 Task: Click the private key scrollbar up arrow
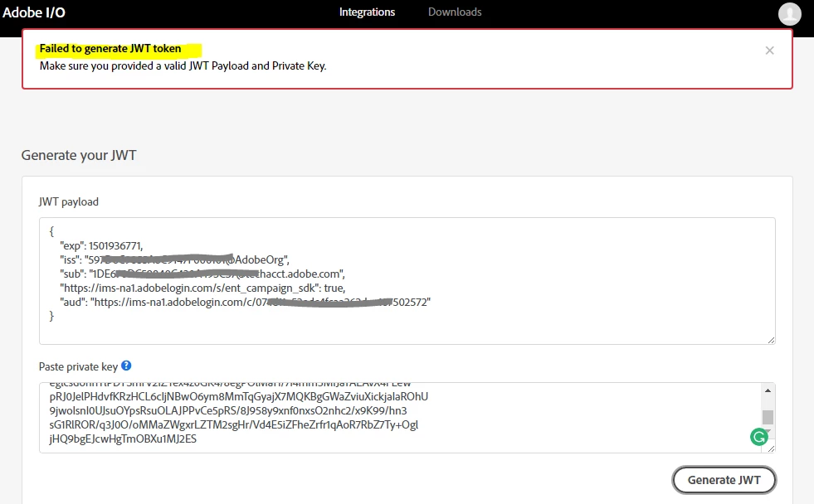click(768, 390)
